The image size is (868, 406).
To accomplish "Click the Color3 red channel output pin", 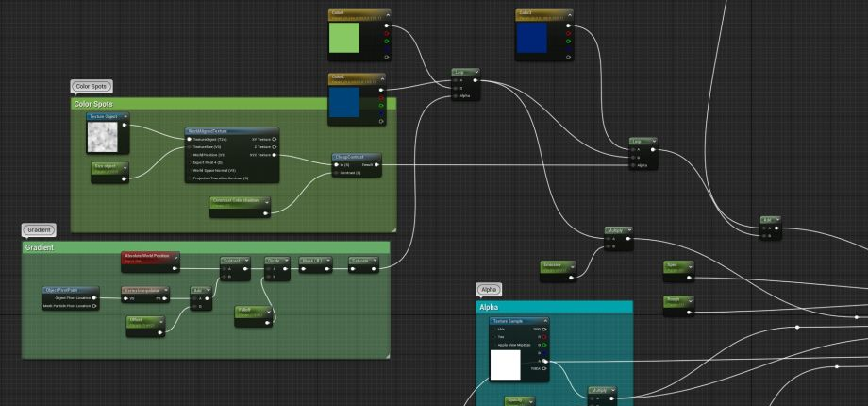I will click(x=569, y=33).
